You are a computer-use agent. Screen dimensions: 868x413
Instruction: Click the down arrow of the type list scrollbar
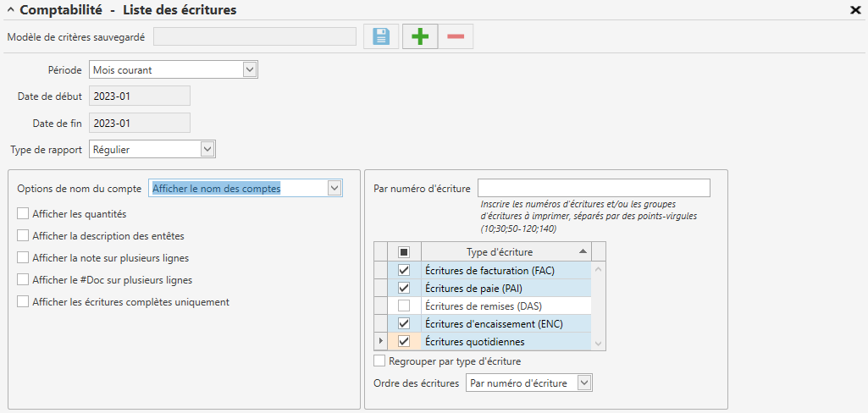point(599,344)
